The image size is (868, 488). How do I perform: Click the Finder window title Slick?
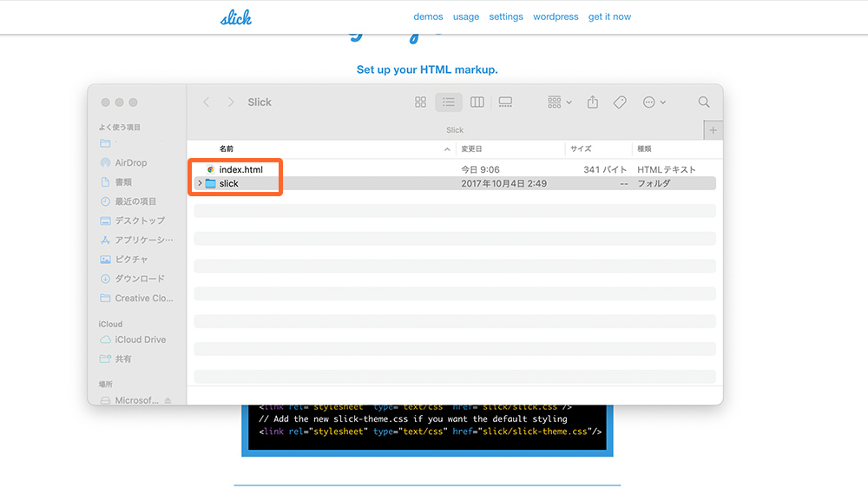tap(260, 102)
